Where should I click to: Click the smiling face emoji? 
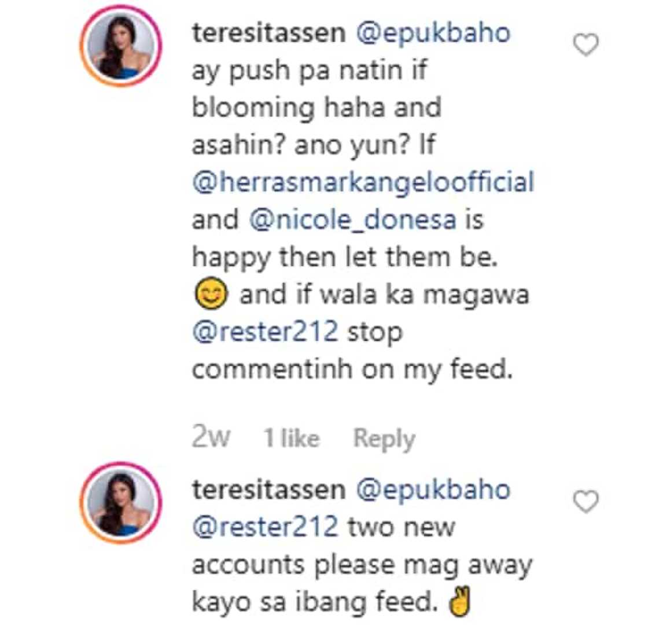click(211, 296)
